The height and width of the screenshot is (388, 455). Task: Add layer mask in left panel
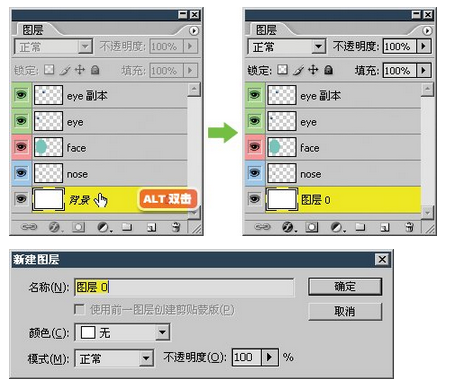(78, 227)
